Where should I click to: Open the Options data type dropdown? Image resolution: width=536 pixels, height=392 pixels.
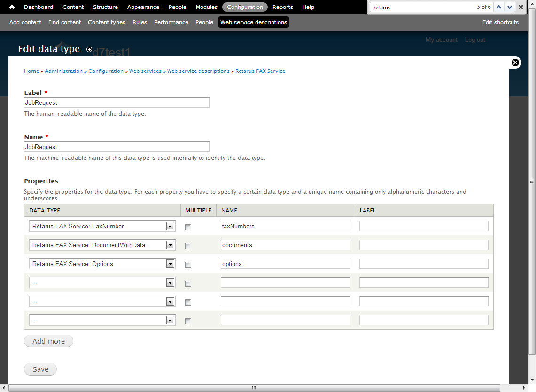tap(102, 264)
